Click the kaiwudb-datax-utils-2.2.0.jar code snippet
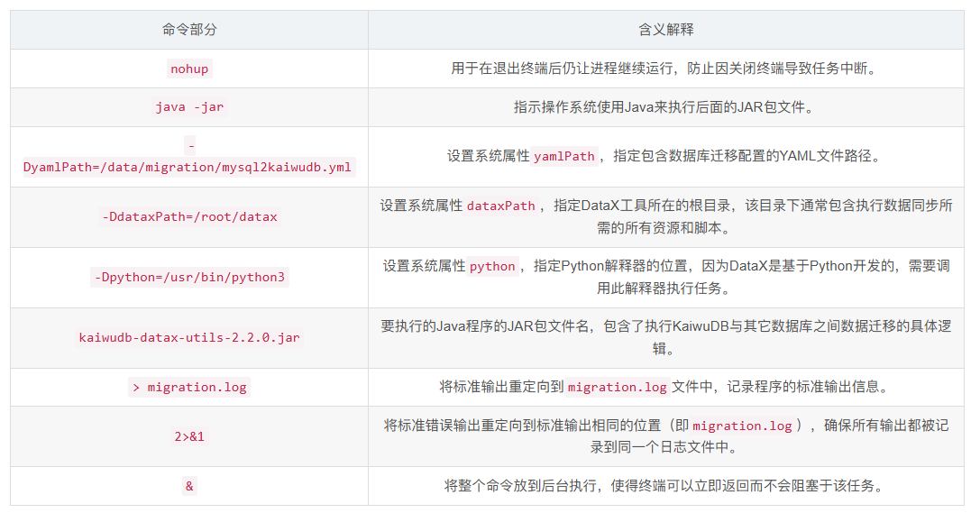The height and width of the screenshot is (513, 980). 189,337
